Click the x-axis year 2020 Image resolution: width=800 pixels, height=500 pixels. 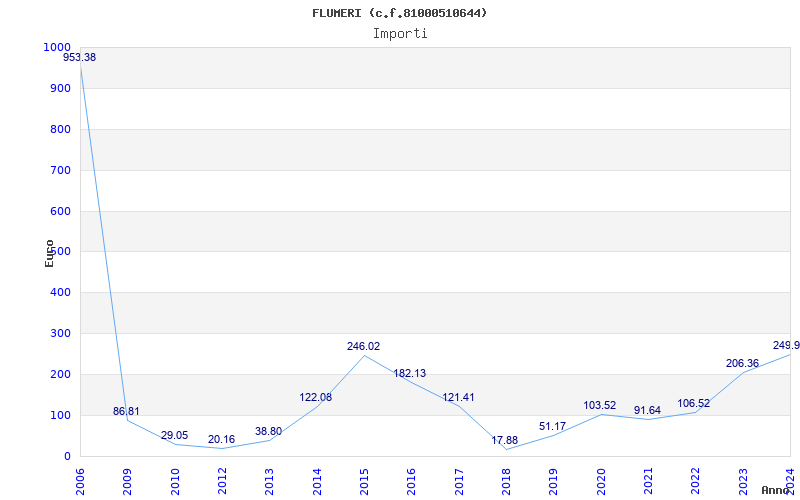point(601,482)
